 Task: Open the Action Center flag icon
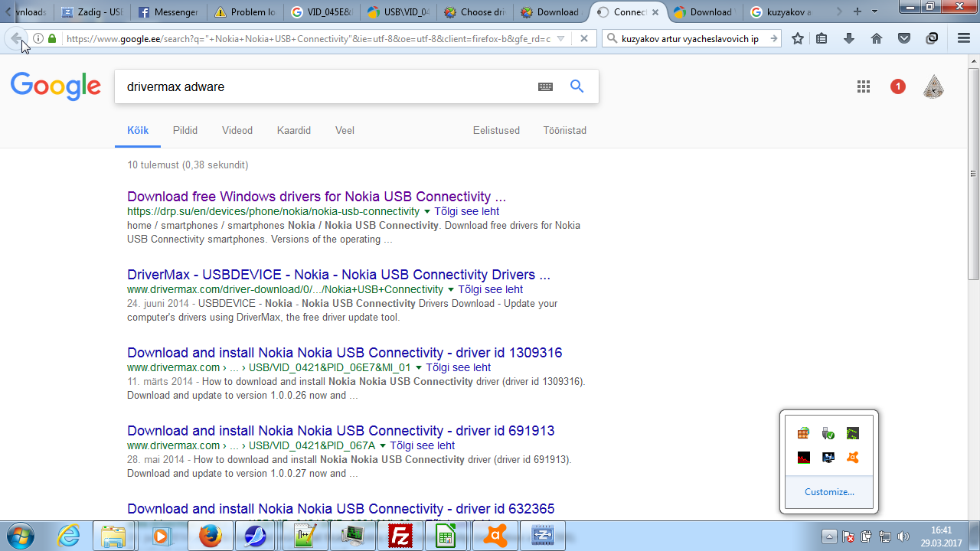coord(848,536)
